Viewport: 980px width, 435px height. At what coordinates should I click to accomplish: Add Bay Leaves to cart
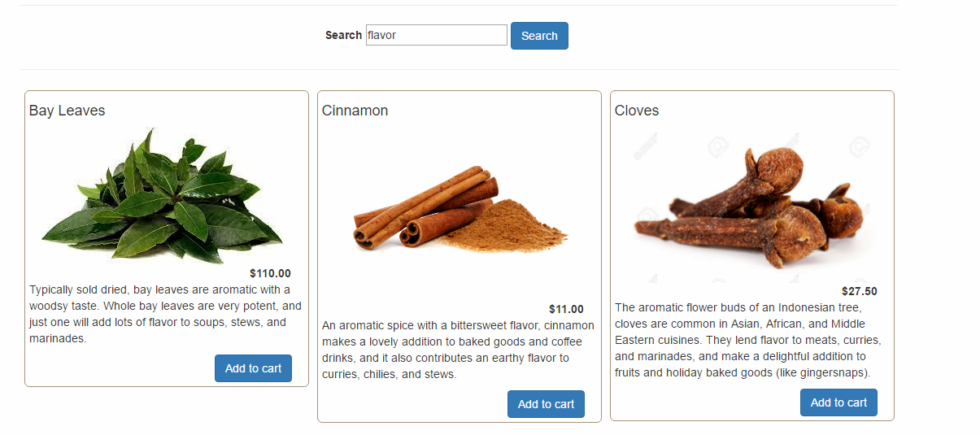click(253, 368)
